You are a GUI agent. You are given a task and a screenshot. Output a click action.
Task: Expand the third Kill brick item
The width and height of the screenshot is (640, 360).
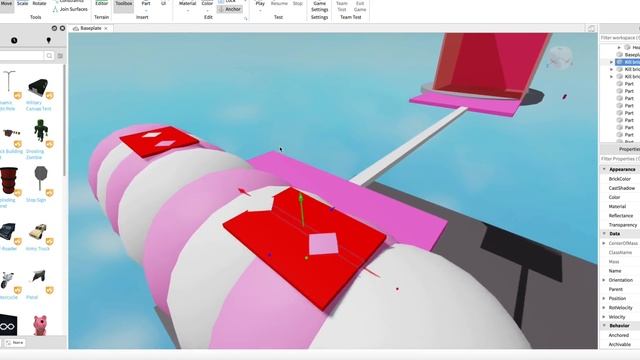click(611, 77)
